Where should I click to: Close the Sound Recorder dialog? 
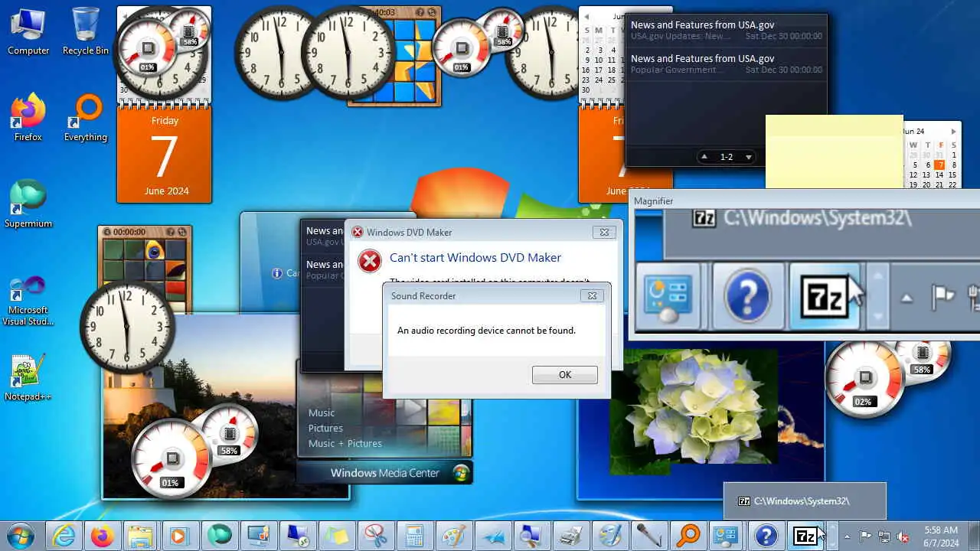click(590, 295)
